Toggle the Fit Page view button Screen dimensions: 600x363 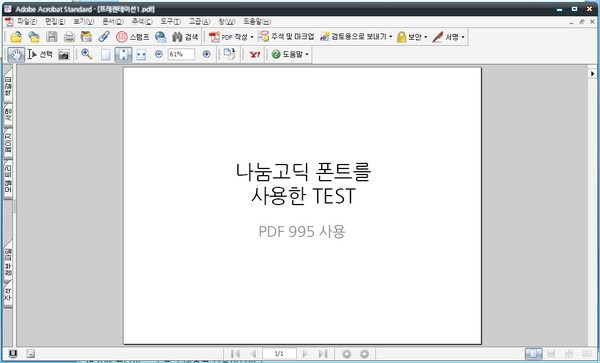point(123,55)
